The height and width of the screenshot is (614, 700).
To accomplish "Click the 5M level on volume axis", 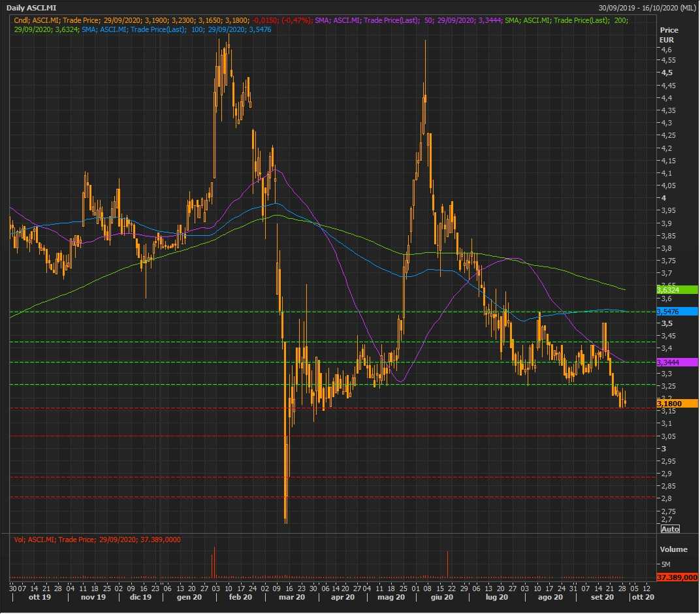I will point(666,564).
